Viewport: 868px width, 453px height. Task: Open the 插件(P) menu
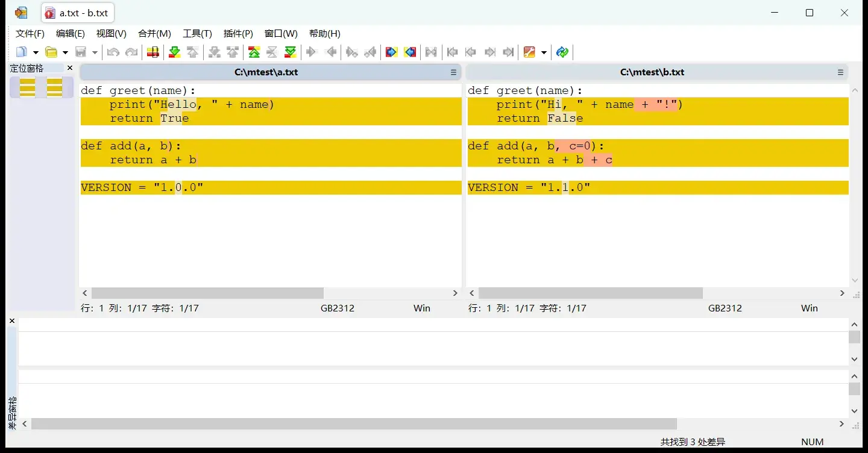click(238, 34)
